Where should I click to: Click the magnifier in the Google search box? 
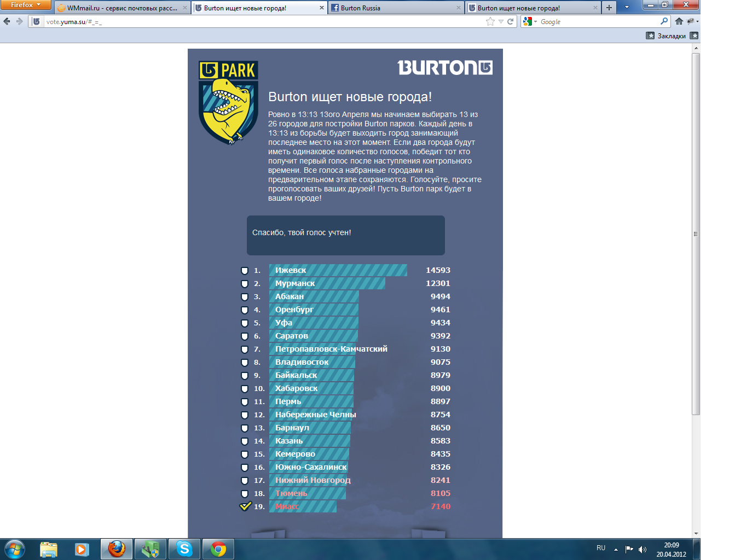click(x=664, y=21)
